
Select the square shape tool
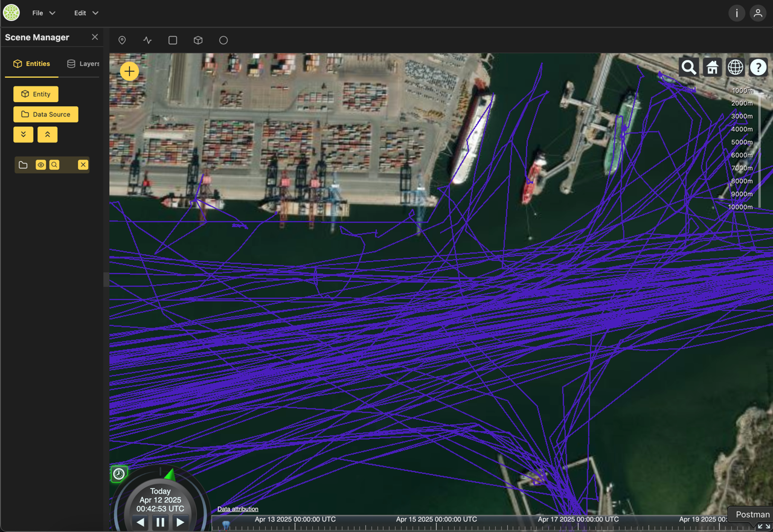pos(173,40)
